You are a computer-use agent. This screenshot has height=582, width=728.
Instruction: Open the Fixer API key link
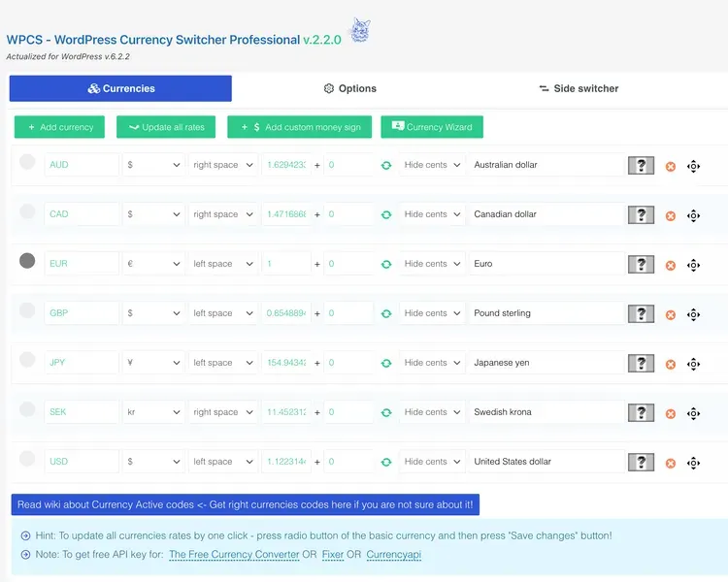click(x=333, y=555)
